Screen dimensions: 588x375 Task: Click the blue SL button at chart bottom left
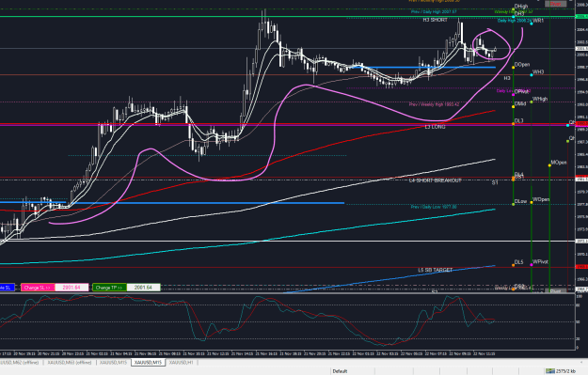tap(7, 288)
